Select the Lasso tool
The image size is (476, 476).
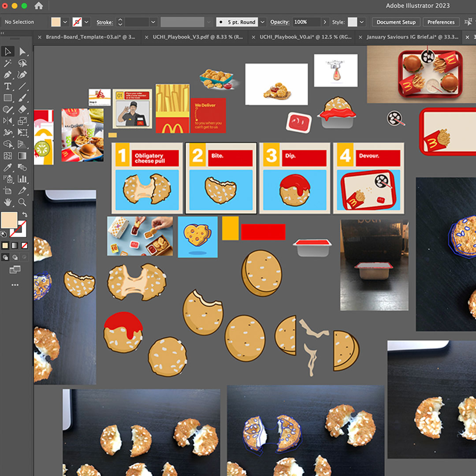(22, 63)
